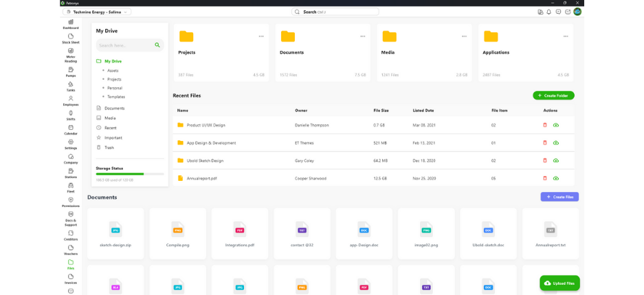Open the Applications folder three-dot menu
The height and width of the screenshot is (295, 644).
(x=566, y=36)
